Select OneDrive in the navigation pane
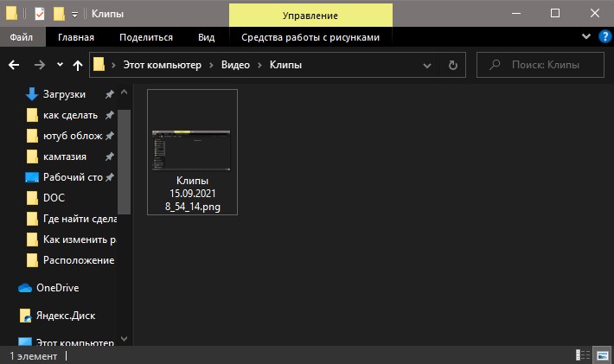This screenshot has width=614, height=364. click(x=58, y=288)
